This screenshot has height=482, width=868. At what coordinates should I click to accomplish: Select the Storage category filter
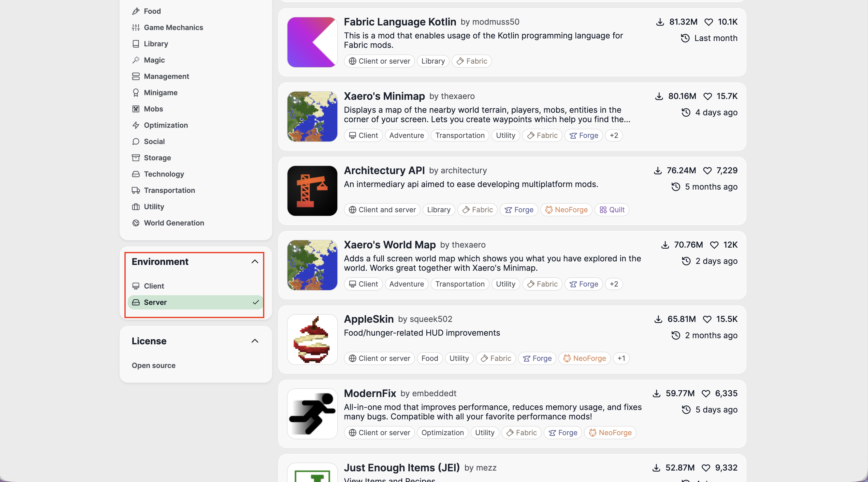195,158
